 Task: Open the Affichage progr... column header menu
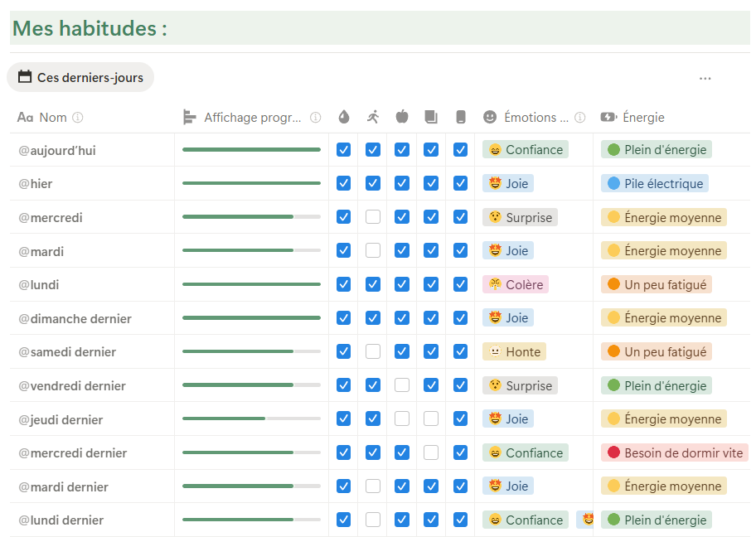(252, 117)
